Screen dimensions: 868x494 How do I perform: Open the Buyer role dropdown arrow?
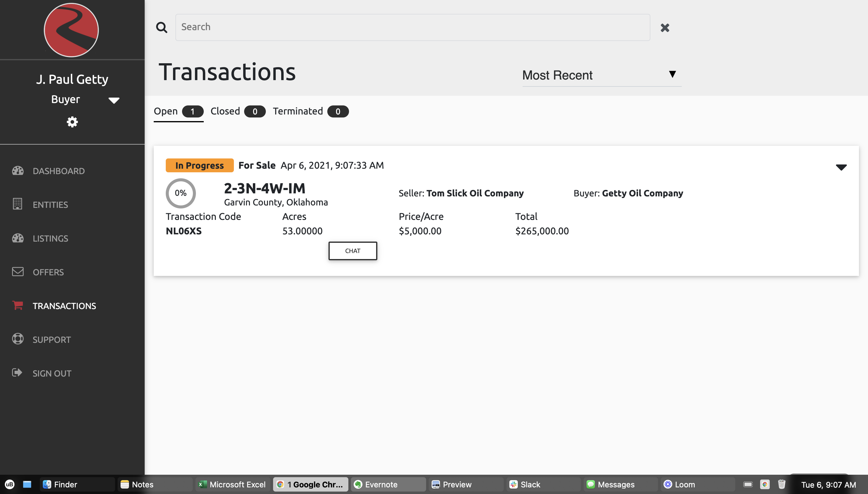tap(114, 100)
